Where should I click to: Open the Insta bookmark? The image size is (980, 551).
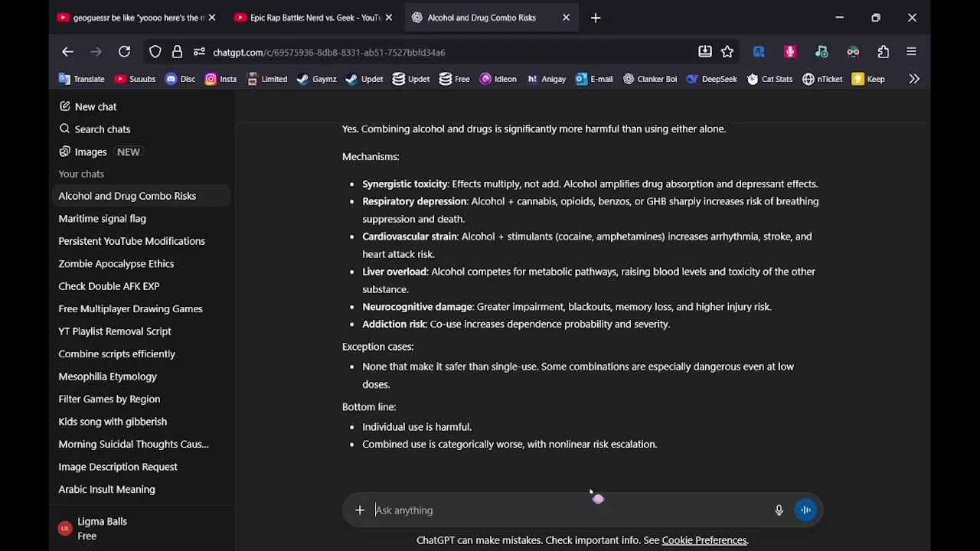221,79
